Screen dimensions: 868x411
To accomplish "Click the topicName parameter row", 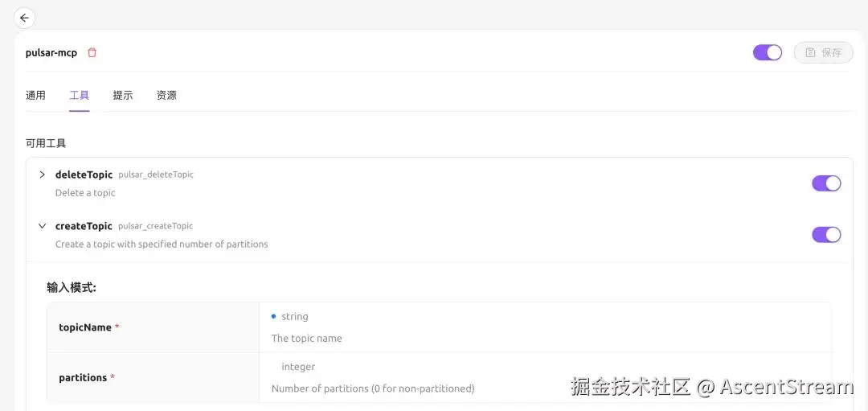I will pyautogui.click(x=439, y=327).
